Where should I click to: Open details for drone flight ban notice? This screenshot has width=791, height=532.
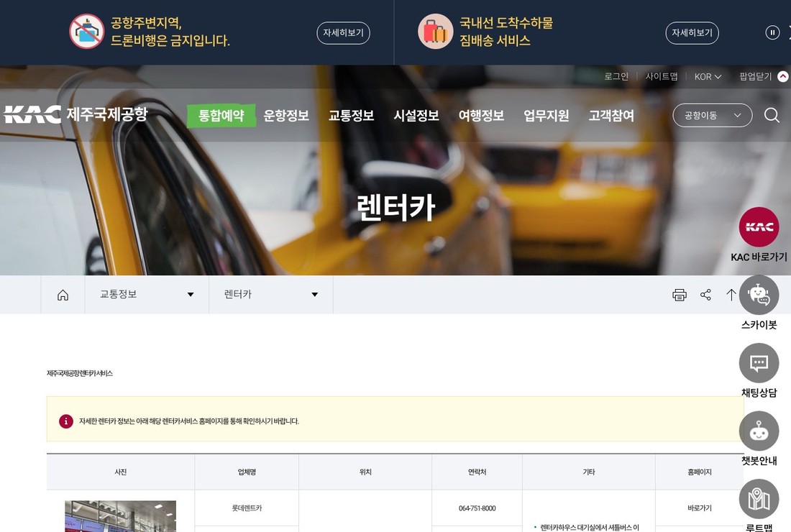click(x=343, y=33)
